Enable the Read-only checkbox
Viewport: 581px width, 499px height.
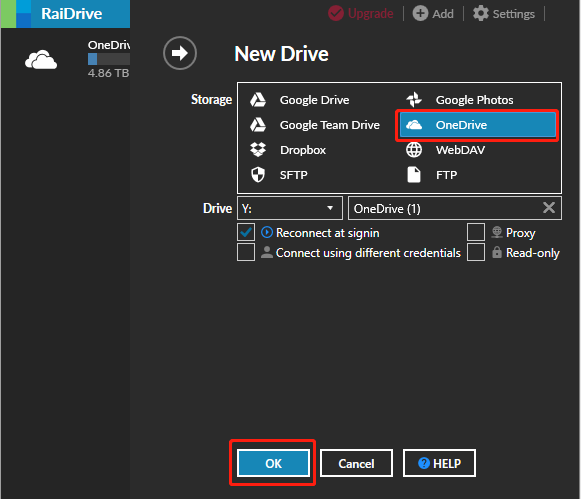tap(476, 252)
